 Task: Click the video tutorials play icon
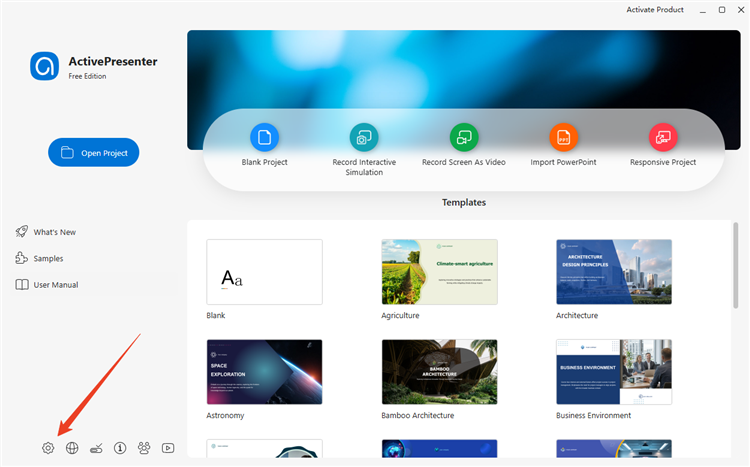pyautogui.click(x=168, y=448)
